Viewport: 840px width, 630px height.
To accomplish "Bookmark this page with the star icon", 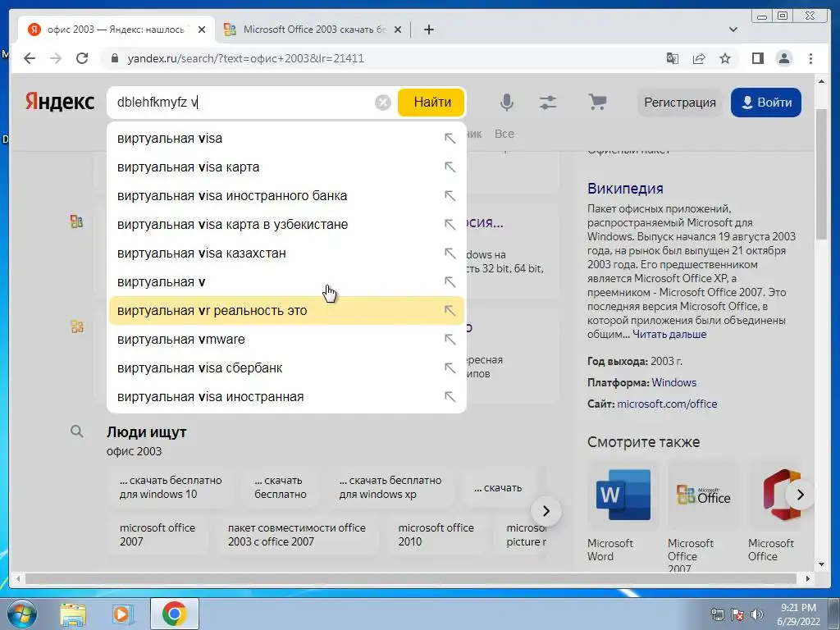I will (x=725, y=58).
